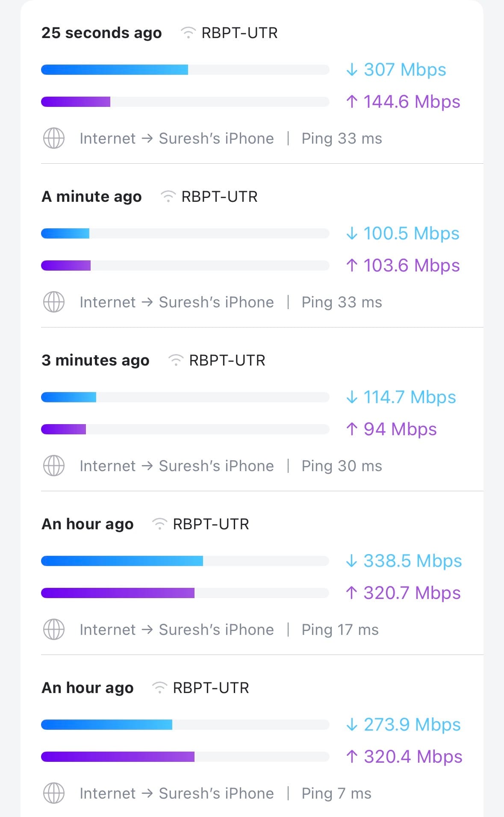
Task: Click the upload arrow next to 144.6 Mbps
Action: point(352,102)
